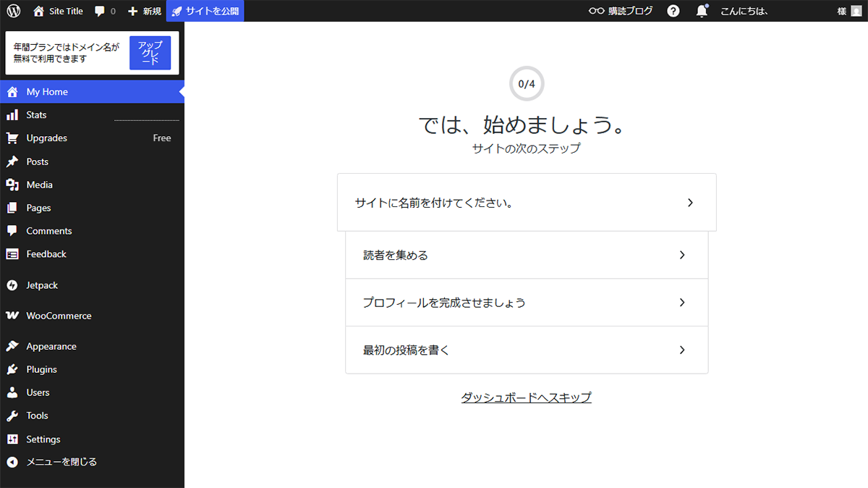Viewport: 868px width, 488px height.
Task: Click the 0 comment count in admin bar
Action: coord(113,12)
